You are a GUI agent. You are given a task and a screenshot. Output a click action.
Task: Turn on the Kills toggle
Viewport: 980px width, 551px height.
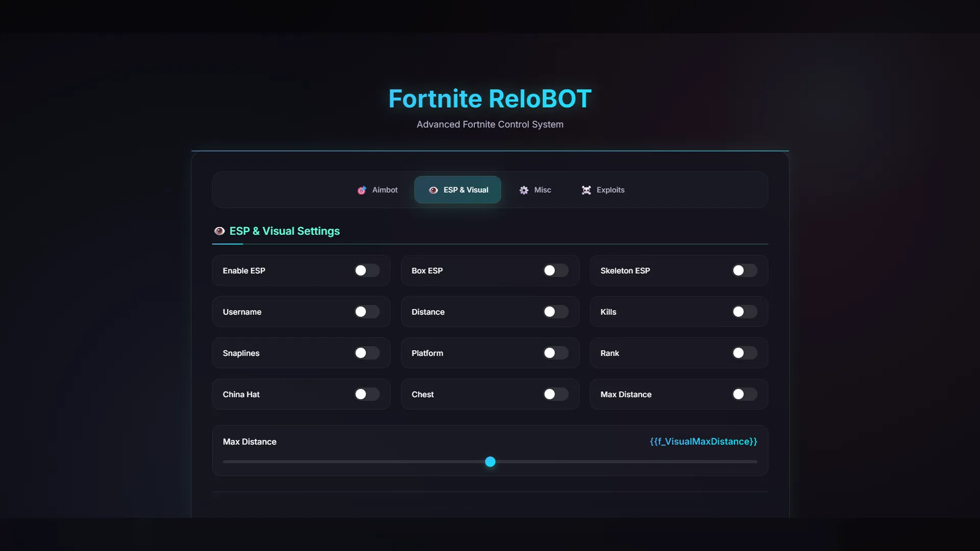[745, 312]
